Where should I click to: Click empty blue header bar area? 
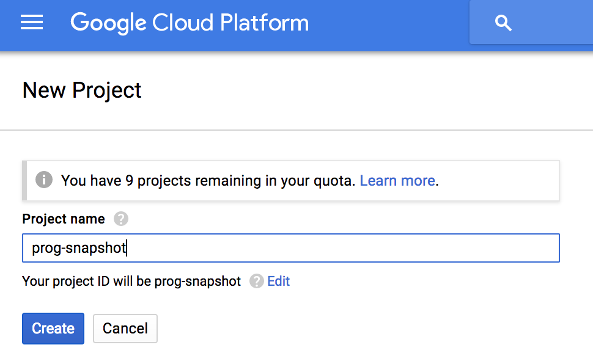tap(389, 23)
